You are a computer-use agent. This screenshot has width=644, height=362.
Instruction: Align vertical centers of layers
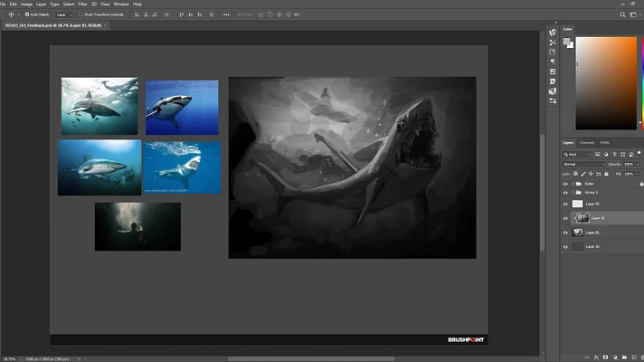pyautogui.click(x=191, y=14)
